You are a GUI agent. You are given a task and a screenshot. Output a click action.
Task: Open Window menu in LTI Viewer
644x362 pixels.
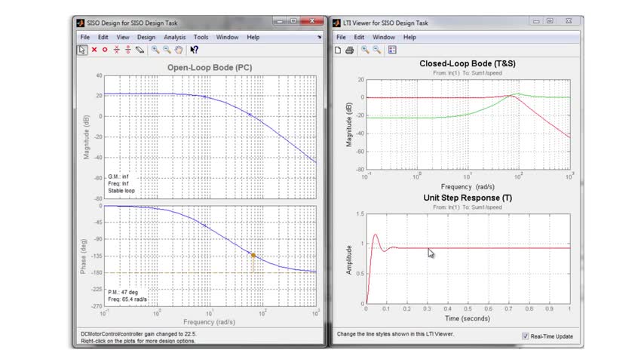pos(384,37)
